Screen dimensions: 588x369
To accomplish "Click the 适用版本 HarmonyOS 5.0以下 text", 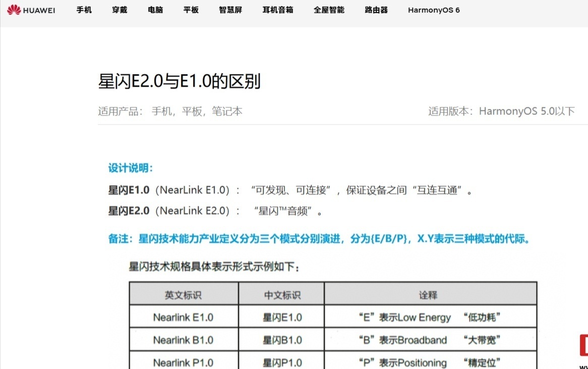I will 501,112.
